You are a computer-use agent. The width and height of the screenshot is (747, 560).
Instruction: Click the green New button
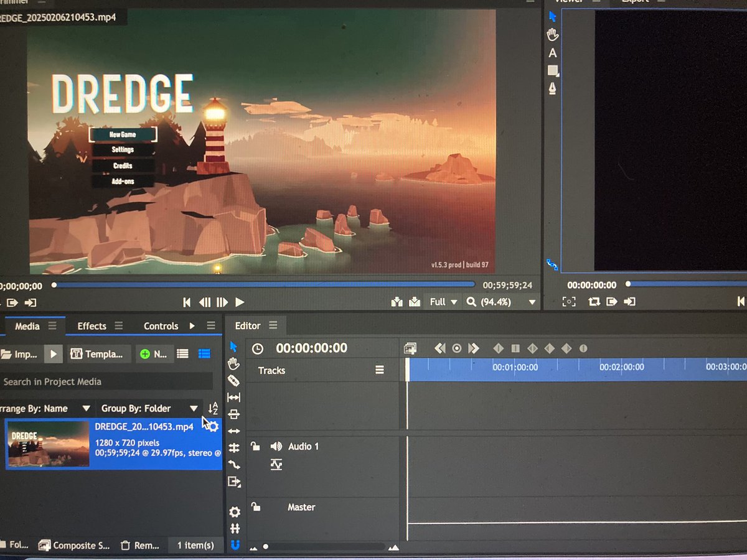154,354
